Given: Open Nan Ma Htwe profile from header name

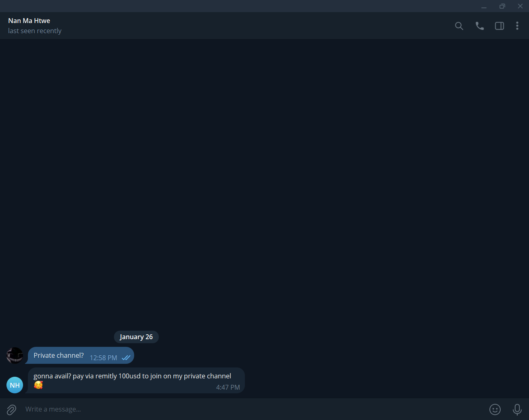Looking at the screenshot, I should tap(29, 21).
